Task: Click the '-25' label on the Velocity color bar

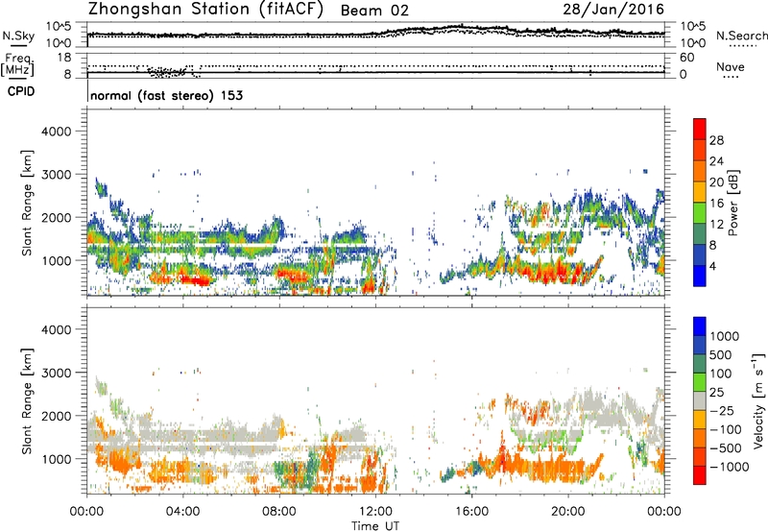Action: (722, 411)
